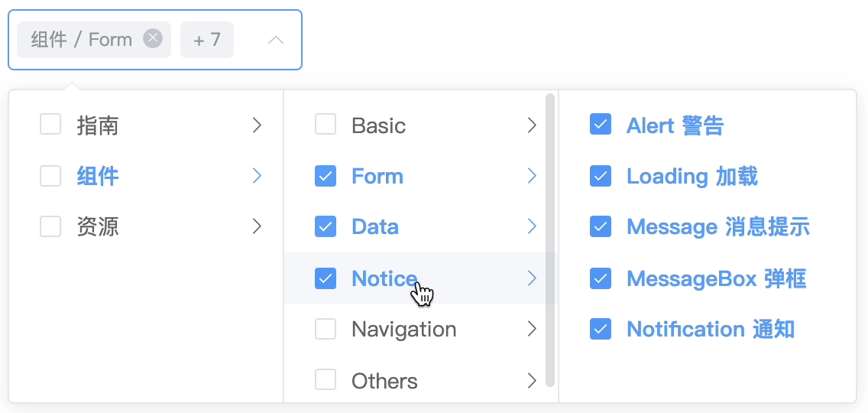
Task: Collapse the cascader with the up arrow
Action: tap(276, 40)
